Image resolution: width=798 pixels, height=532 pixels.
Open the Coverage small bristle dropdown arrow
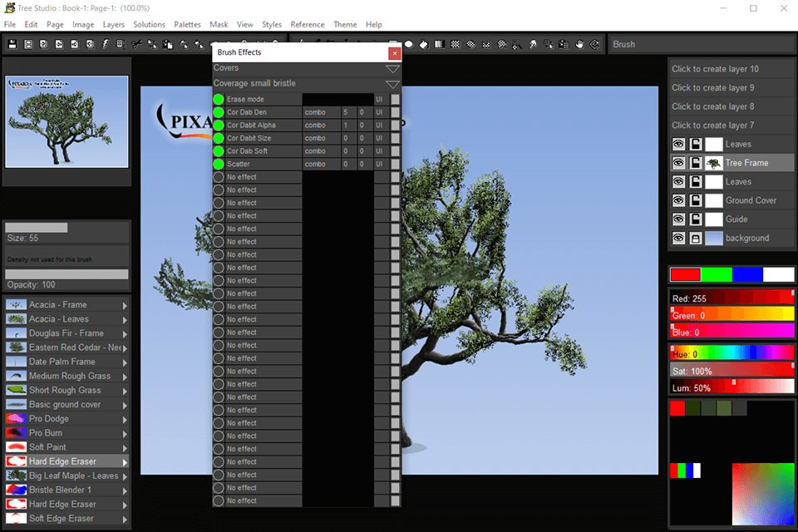392,84
